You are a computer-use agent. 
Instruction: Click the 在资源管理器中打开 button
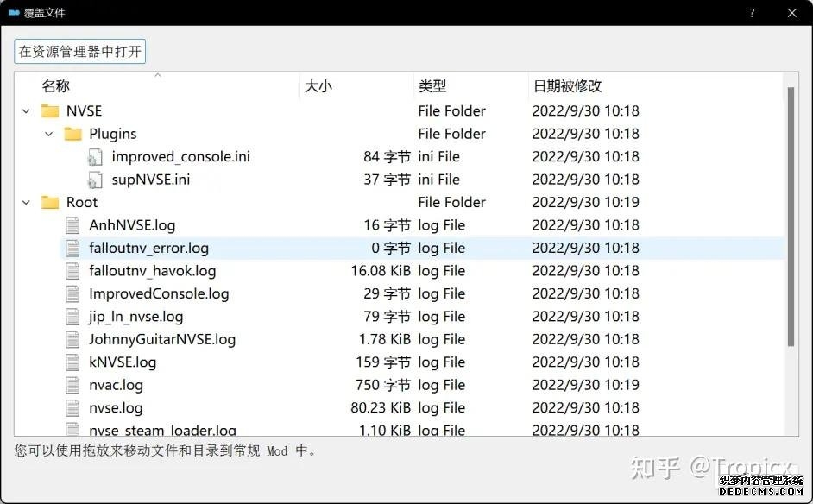point(80,52)
